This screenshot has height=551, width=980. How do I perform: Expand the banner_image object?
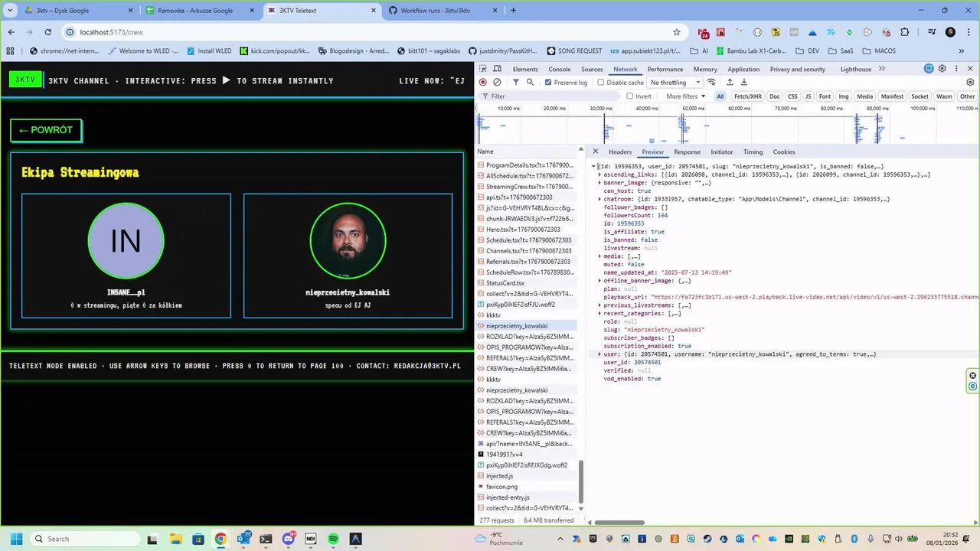599,183
